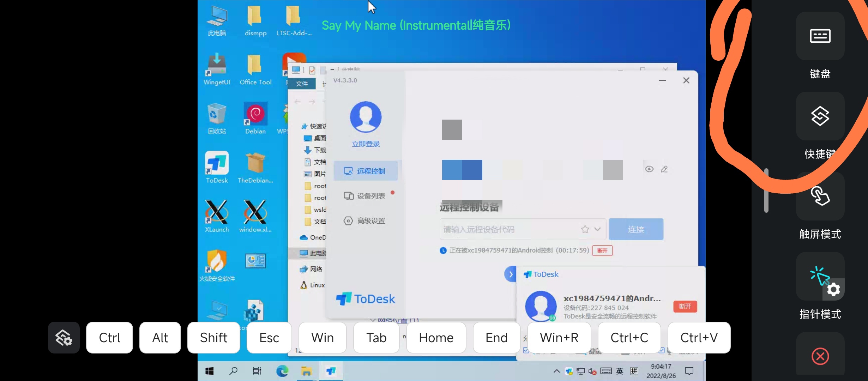This screenshot has width=868, height=381.
Task: Tap the Alt shortcut key
Action: [160, 338]
